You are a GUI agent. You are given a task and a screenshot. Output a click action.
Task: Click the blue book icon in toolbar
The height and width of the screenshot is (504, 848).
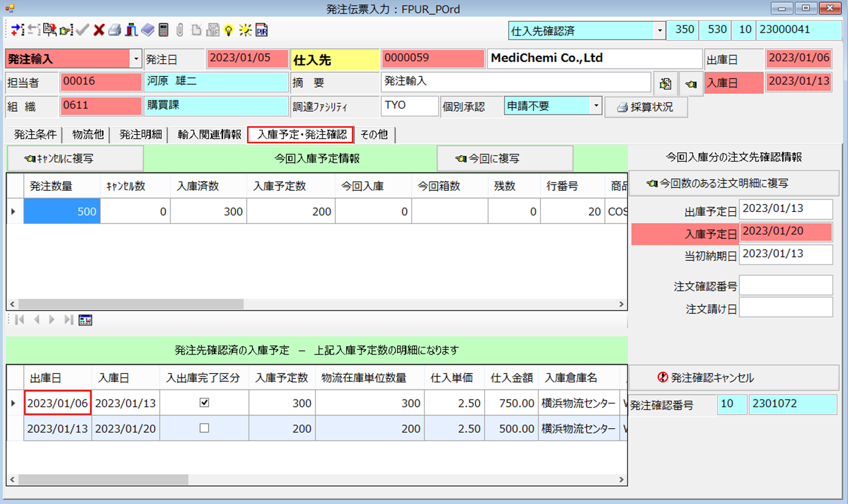(148, 30)
